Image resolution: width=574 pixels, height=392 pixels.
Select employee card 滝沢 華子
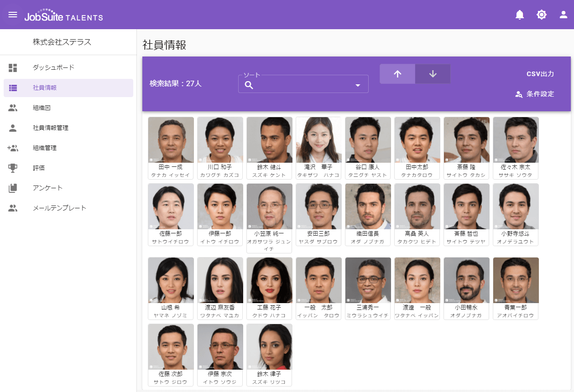coord(318,148)
